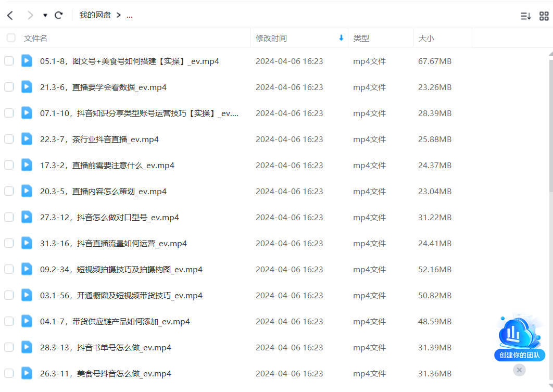This screenshot has width=553, height=392.
Task: Check the box for 27.3-12 抖音怎么做对口型号
Action: point(9,217)
